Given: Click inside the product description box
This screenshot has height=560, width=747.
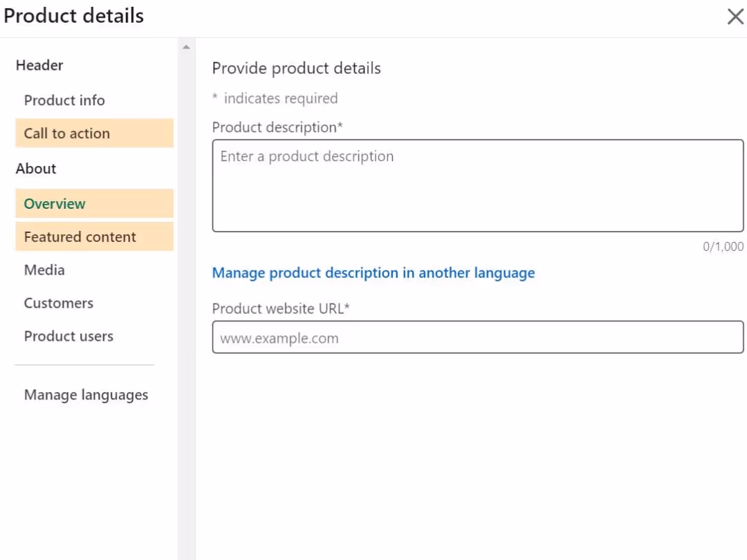Looking at the screenshot, I should tap(477, 185).
